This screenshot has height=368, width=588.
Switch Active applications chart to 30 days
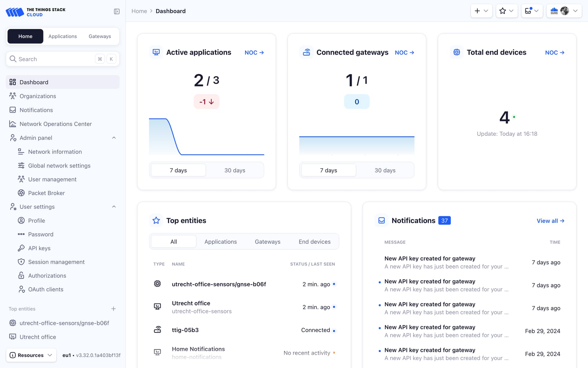[x=235, y=170]
